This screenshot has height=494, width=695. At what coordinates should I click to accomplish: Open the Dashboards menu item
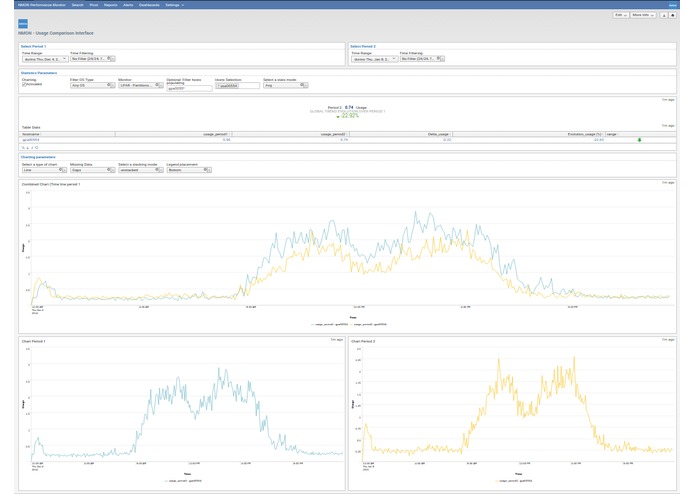[x=149, y=5]
